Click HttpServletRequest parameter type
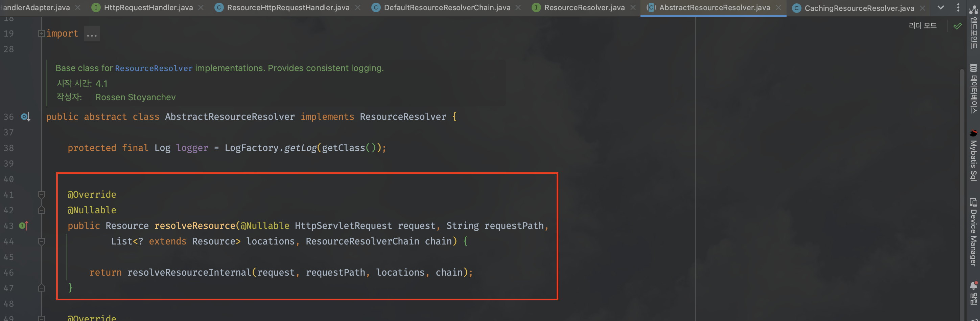Screen dimensions: 980x321 (x=343, y=226)
